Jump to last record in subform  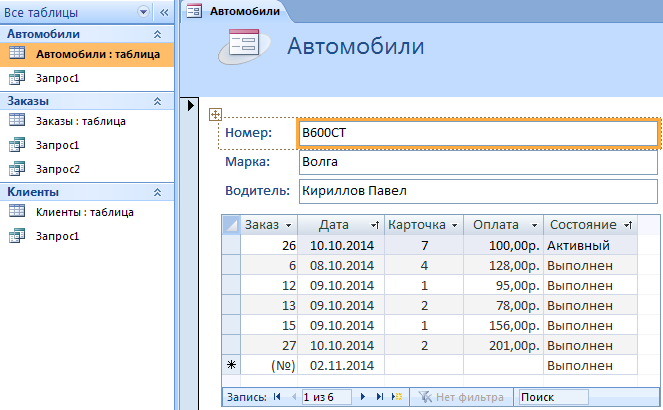click(380, 397)
